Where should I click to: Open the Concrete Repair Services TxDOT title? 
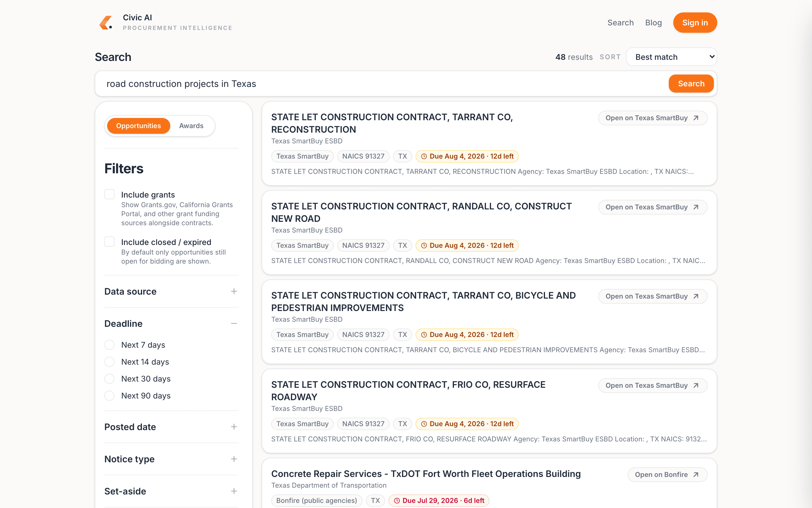[426, 474]
